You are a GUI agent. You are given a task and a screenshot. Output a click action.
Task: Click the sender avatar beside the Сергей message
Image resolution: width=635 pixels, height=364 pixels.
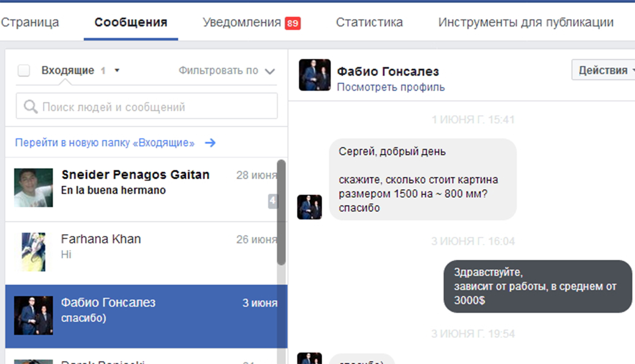coord(310,207)
